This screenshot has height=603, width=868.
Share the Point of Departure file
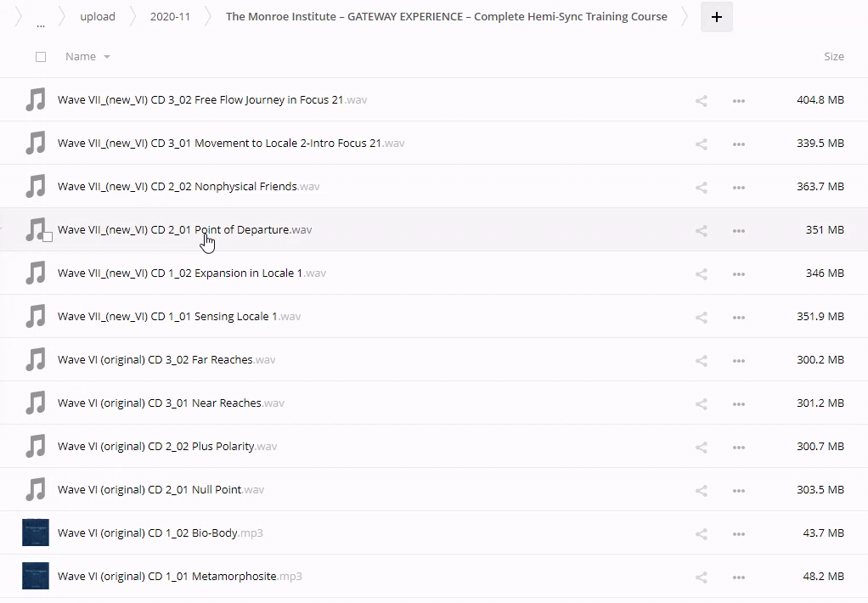click(x=701, y=230)
